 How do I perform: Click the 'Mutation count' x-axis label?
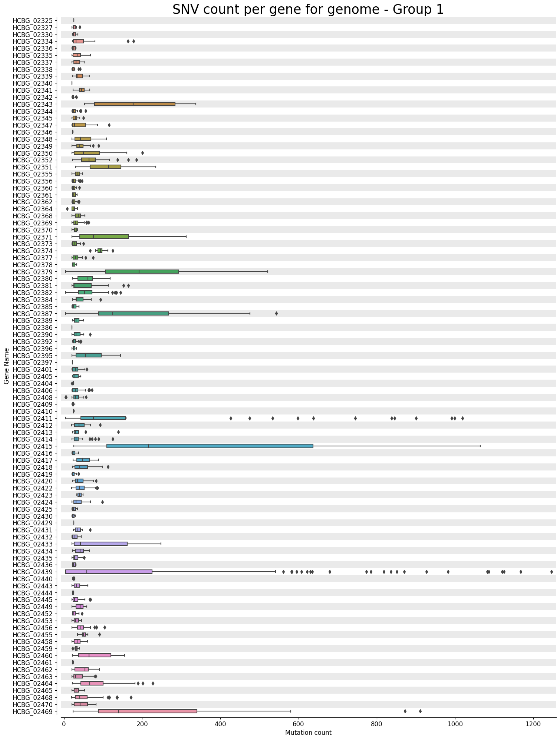(308, 733)
